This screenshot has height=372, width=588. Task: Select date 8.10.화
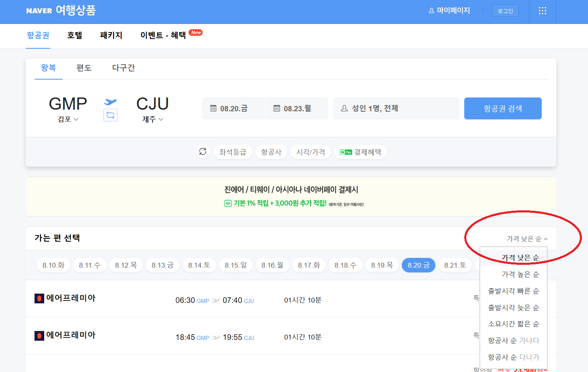coord(54,265)
